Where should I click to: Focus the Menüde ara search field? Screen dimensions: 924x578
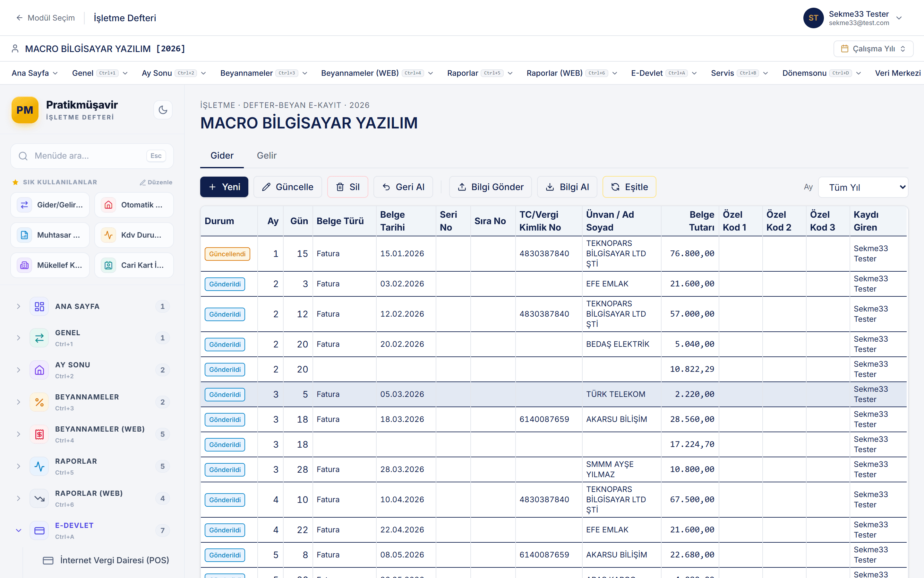pyautogui.click(x=92, y=156)
